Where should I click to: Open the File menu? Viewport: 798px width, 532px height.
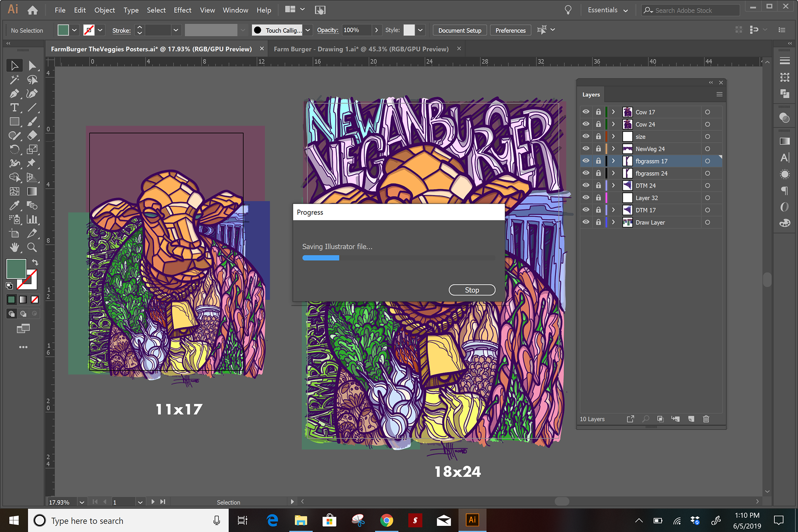click(60, 10)
